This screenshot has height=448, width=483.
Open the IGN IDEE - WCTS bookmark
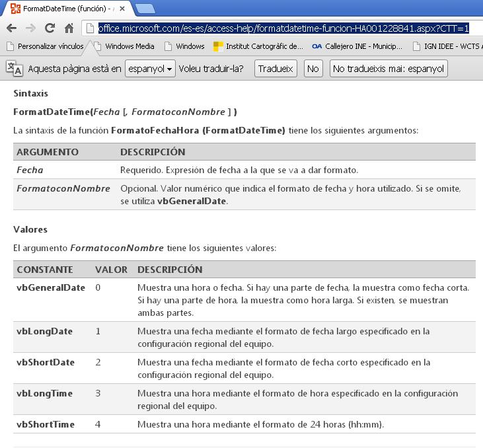447,46
